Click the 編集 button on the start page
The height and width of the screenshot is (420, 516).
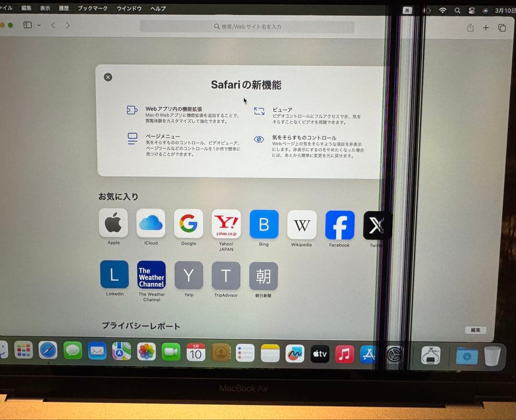point(475,330)
